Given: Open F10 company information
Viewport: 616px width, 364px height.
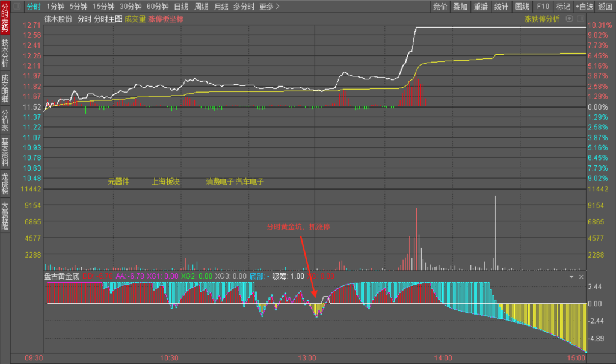Looking at the screenshot, I should click(543, 7).
